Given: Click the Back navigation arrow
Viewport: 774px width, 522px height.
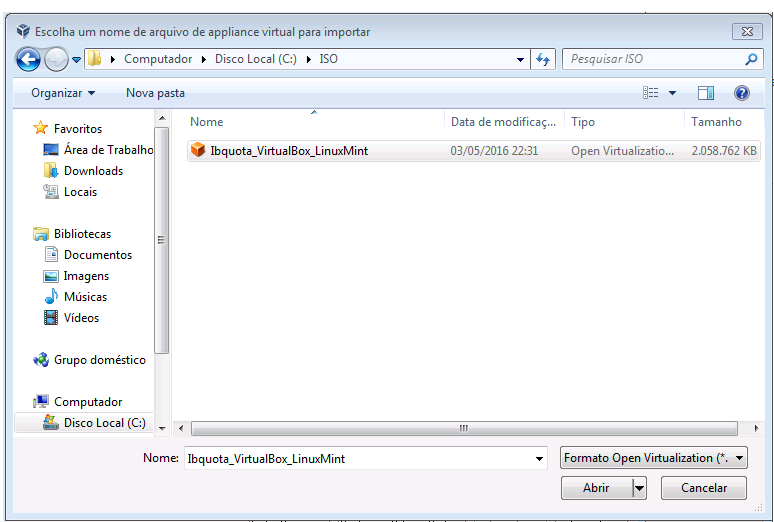Looking at the screenshot, I should pyautogui.click(x=28, y=60).
